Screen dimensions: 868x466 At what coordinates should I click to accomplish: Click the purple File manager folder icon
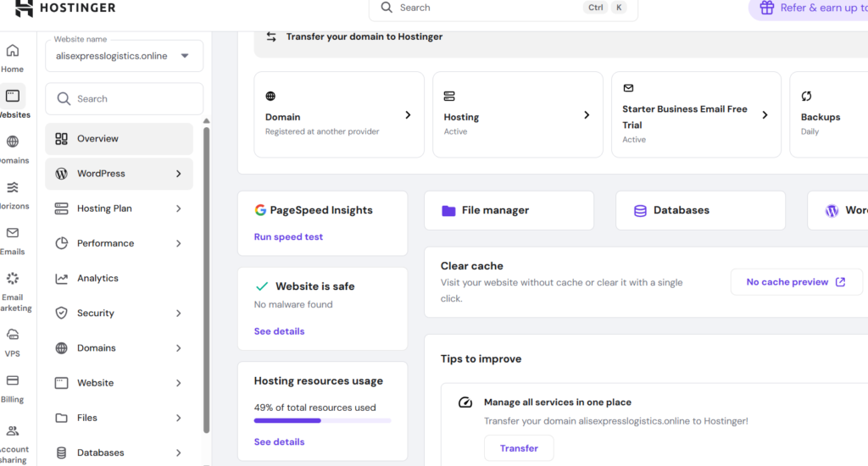pyautogui.click(x=448, y=210)
